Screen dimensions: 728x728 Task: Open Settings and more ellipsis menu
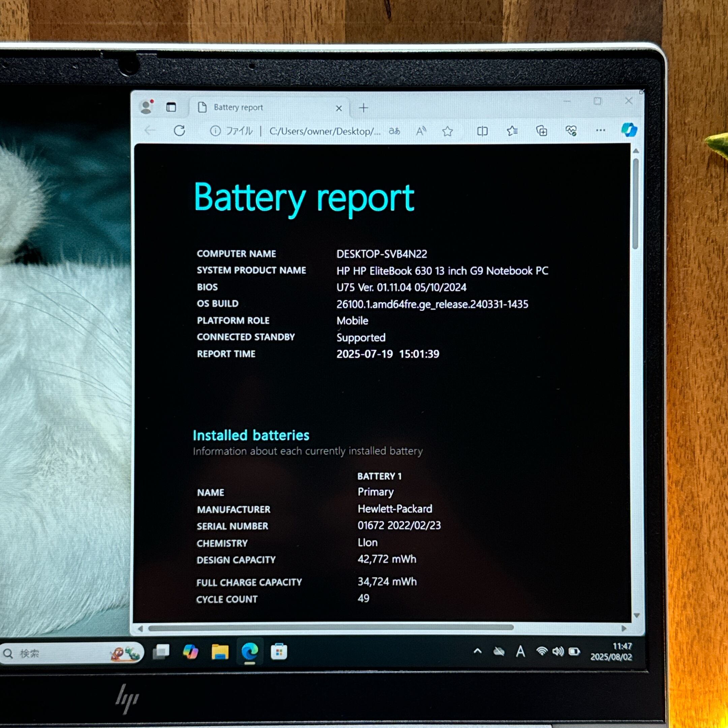(x=600, y=130)
